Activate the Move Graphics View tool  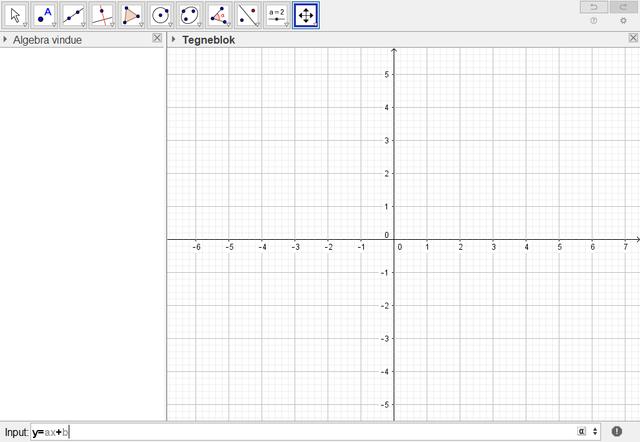pyautogui.click(x=306, y=15)
